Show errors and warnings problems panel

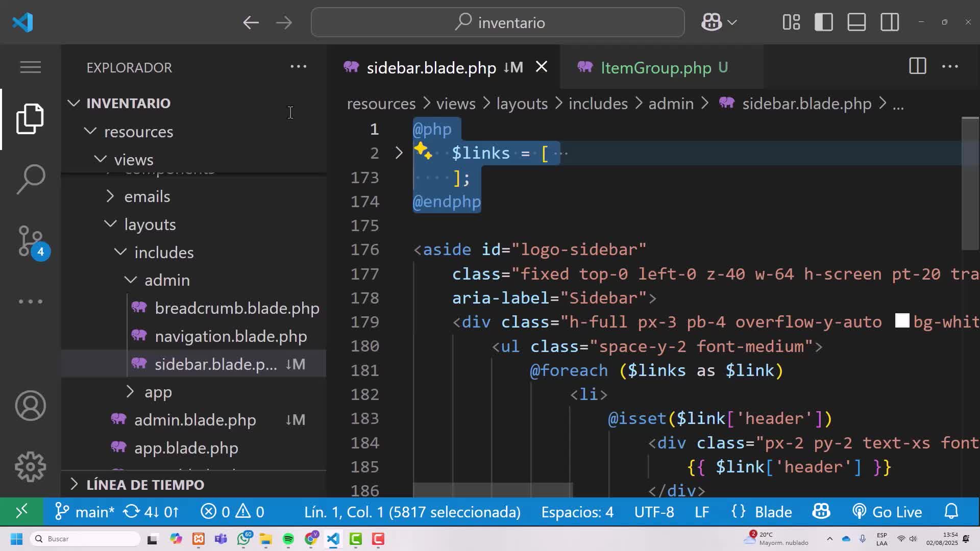pyautogui.click(x=232, y=512)
